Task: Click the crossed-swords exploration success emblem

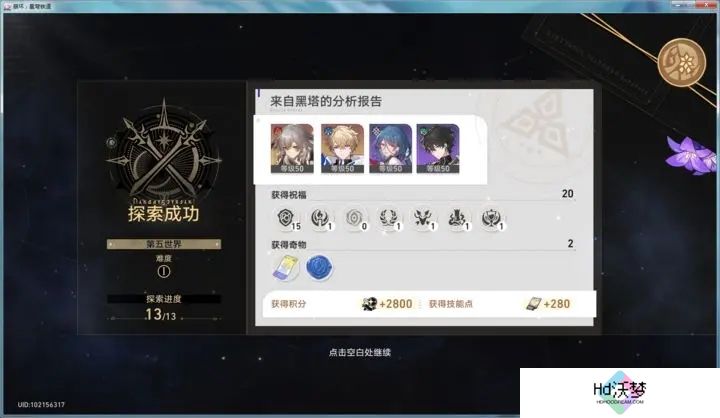Action: tap(163, 149)
